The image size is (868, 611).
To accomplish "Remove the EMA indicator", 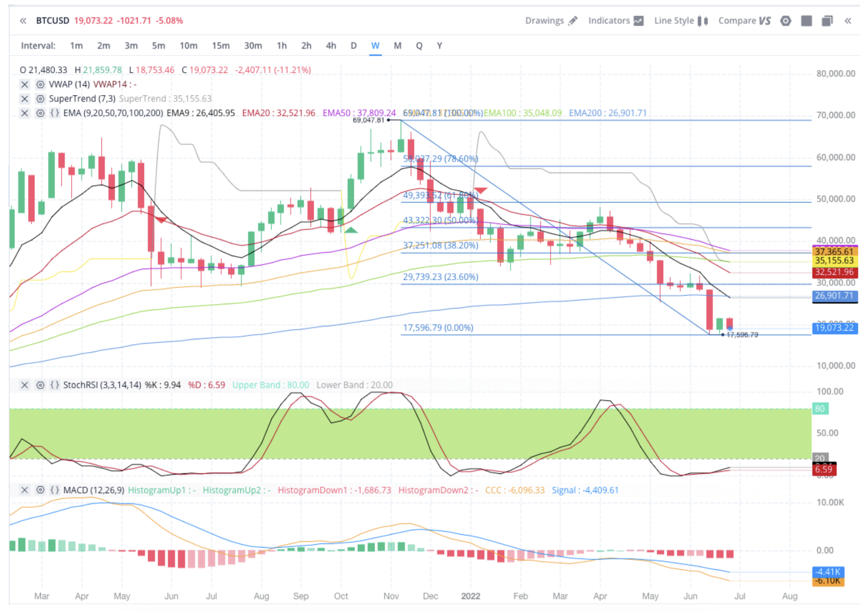I will [x=25, y=113].
